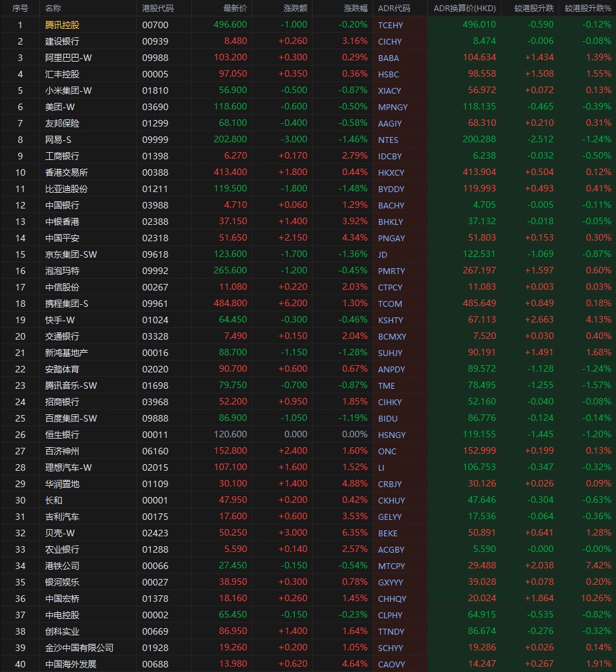
Task: Click 中银香港 latest price 37.150
Action: 233,221
